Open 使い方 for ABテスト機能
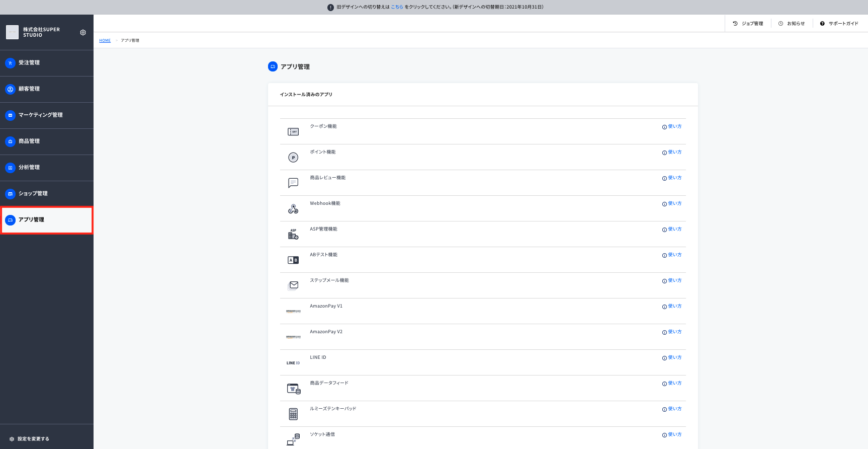Screen dimensions: 868x449 tap(672, 255)
